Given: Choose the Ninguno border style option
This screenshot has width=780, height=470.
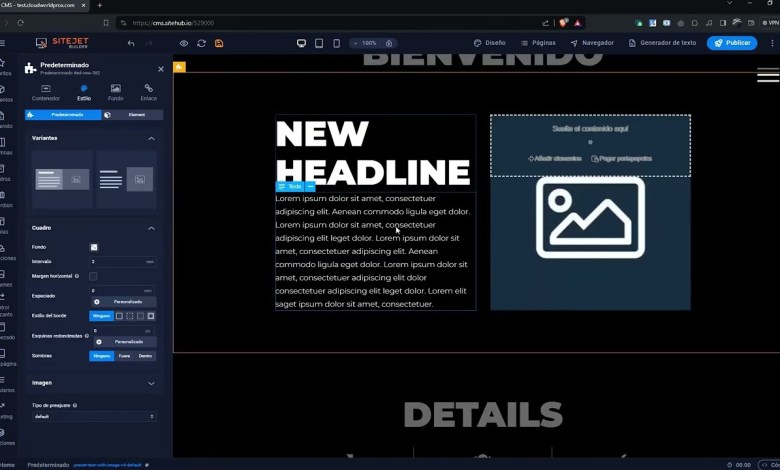Looking at the screenshot, I should point(101,316).
